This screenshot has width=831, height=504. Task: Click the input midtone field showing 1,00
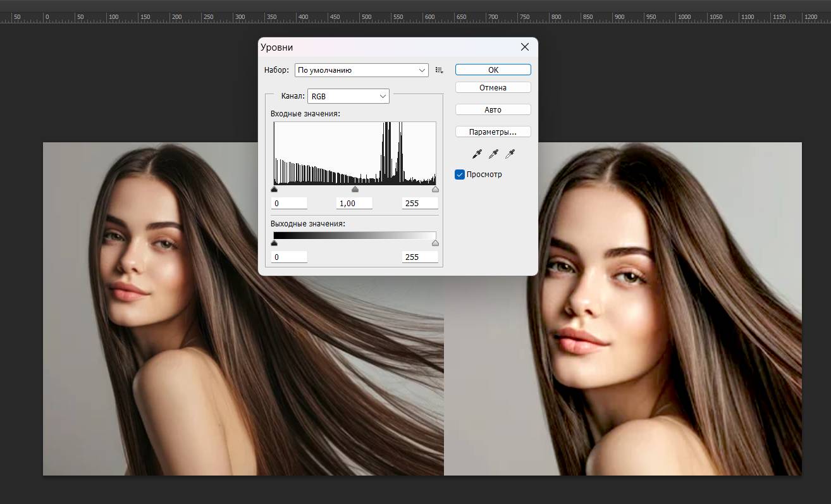point(354,203)
